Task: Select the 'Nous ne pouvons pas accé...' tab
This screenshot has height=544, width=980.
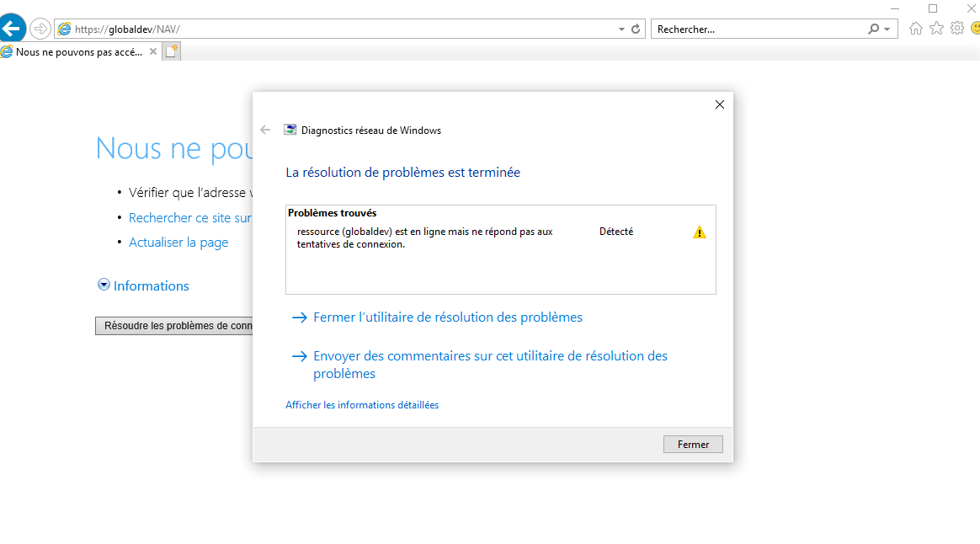Action: coord(79,52)
